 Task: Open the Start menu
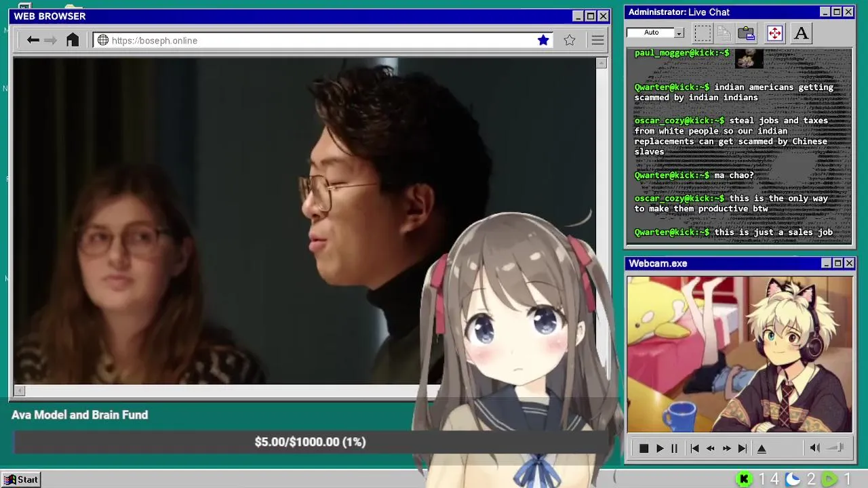(21, 479)
